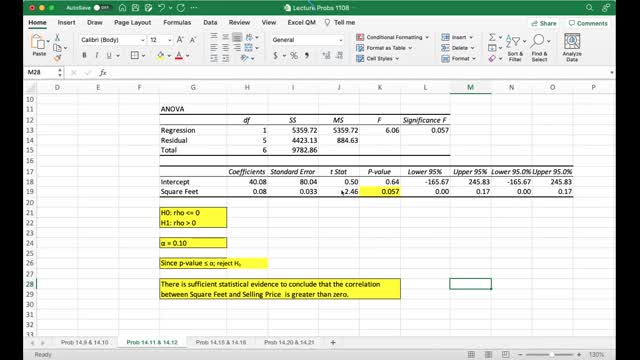Open the Data ribbon tab
This screenshot has height=360, width=640.
210,22
